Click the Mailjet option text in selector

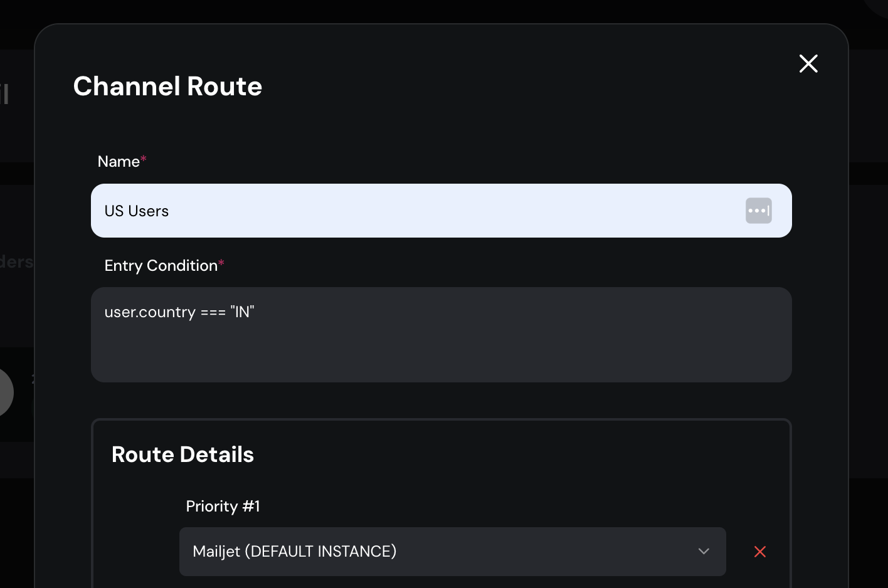coord(295,552)
